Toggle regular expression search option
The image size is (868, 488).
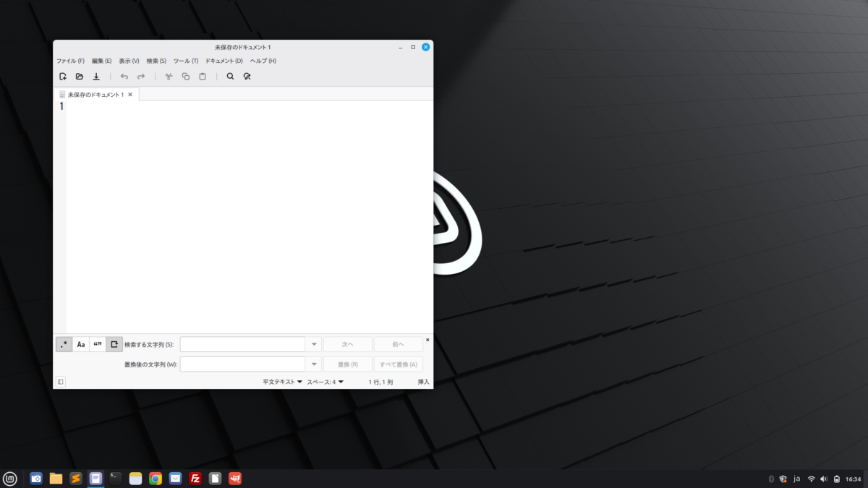coord(64,344)
